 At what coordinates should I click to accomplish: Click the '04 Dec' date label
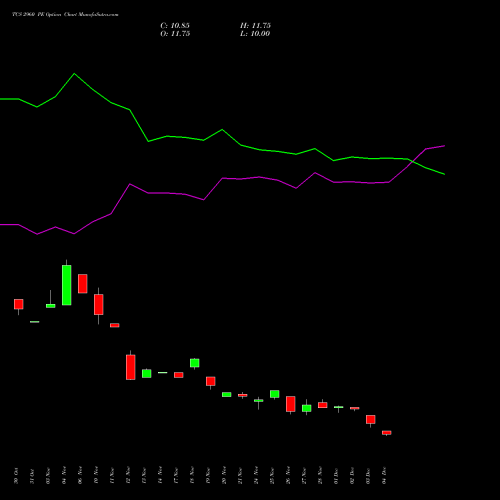(x=384, y=476)
